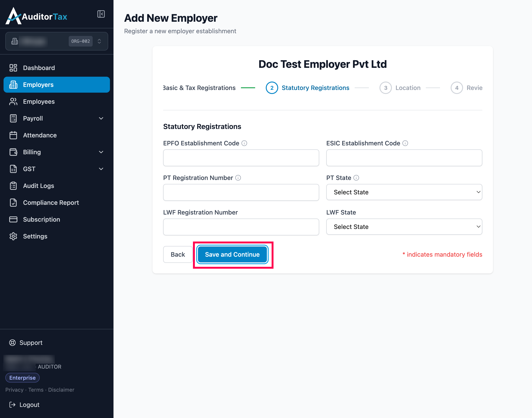
Task: Go to Statutory Registrations step 2
Action: point(307,88)
